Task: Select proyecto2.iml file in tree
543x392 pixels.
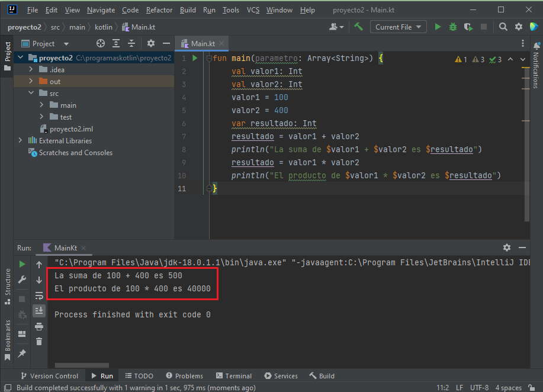Action: tap(71, 129)
